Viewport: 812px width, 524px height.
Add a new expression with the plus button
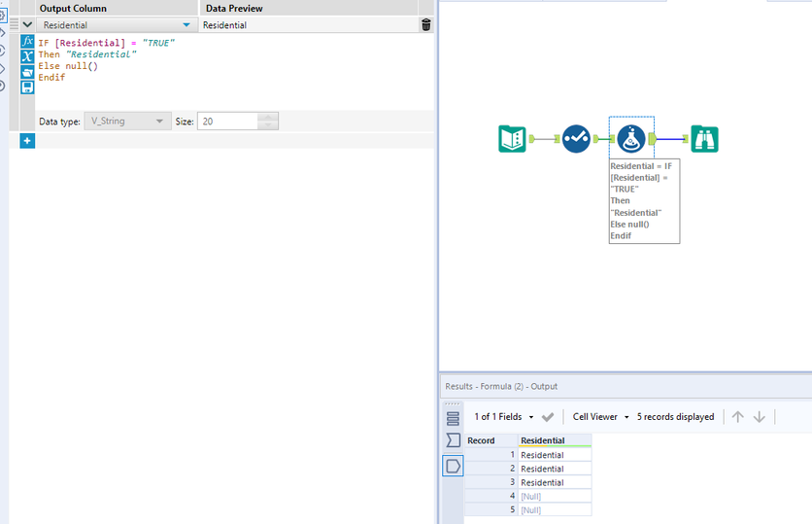coord(27,140)
